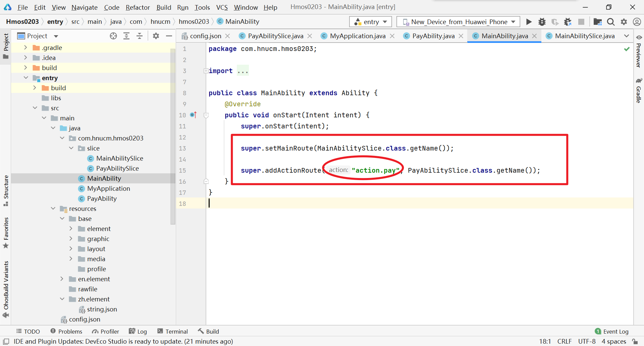Open the Build tool window
Image resolution: width=644 pixels, height=346 pixels.
tap(208, 331)
